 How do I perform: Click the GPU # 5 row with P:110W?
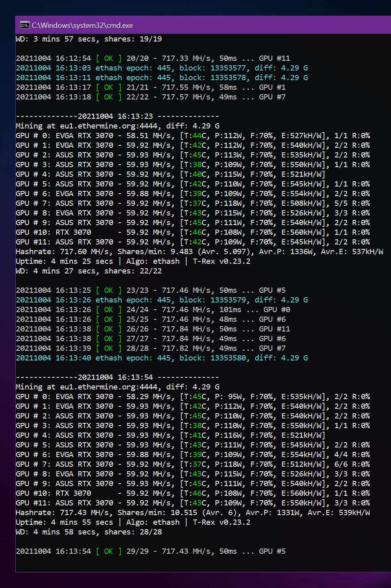point(193,184)
